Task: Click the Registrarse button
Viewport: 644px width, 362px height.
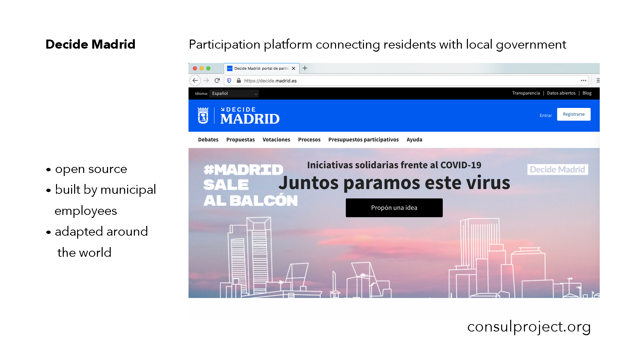Action: (574, 115)
